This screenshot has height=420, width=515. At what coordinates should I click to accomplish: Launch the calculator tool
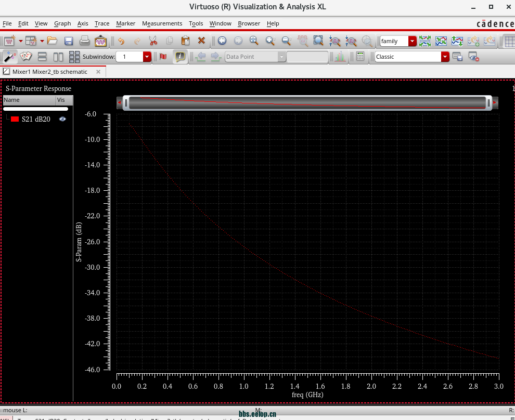click(360, 57)
